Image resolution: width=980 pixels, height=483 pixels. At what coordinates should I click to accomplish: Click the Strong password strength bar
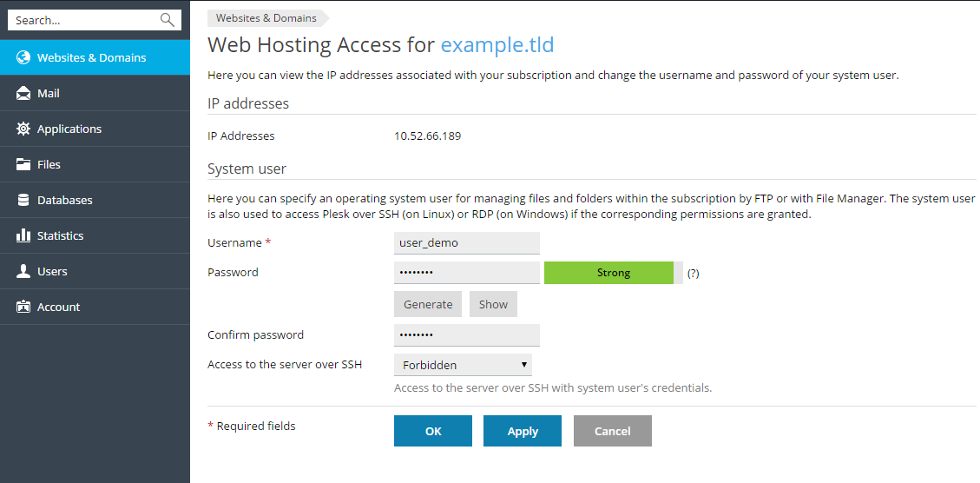tap(613, 273)
